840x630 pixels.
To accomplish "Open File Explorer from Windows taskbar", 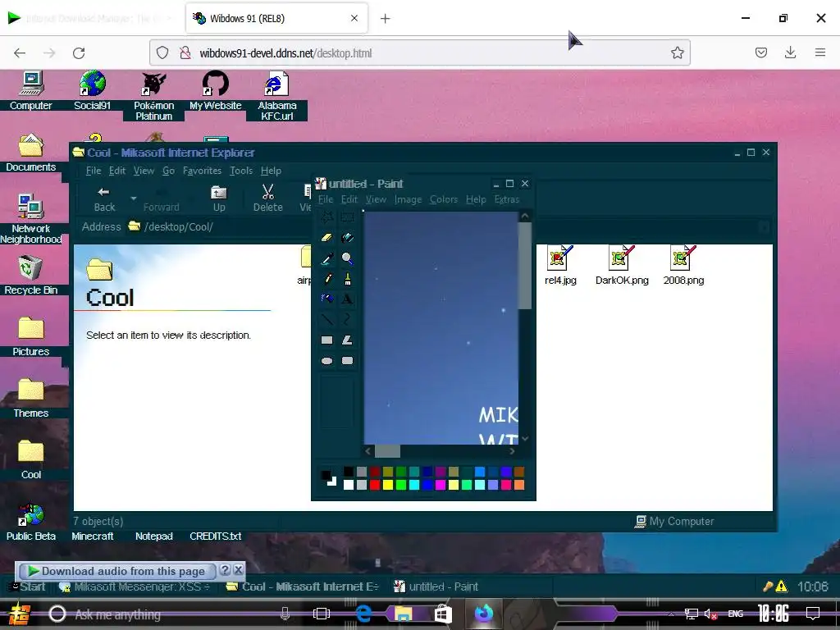I will tap(404, 614).
